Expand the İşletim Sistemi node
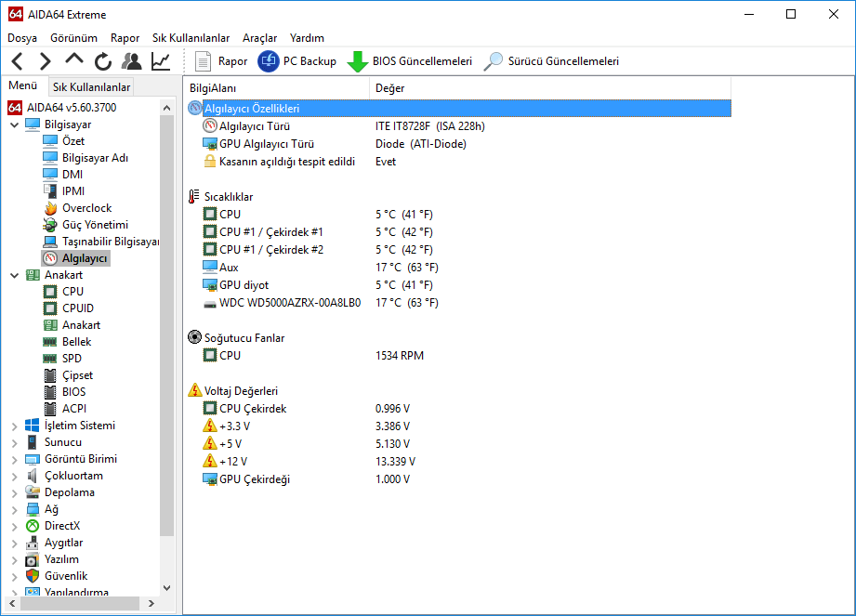Viewport: 856px width, 616px height. click(x=14, y=426)
